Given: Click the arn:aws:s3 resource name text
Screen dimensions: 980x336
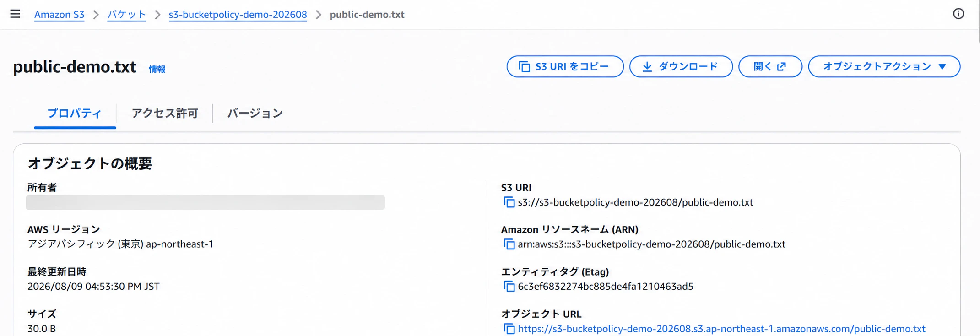Looking at the screenshot, I should click(651, 244).
